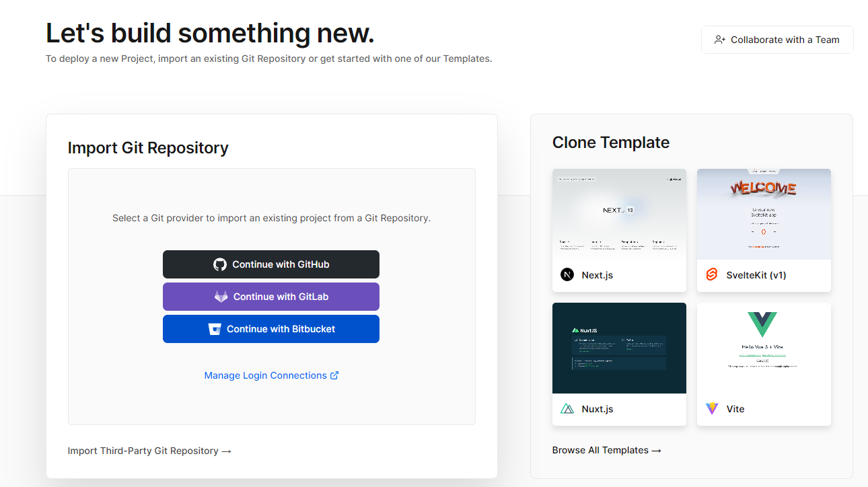
Task: Select the Next.js template preview thumbnail
Action: pos(619,214)
